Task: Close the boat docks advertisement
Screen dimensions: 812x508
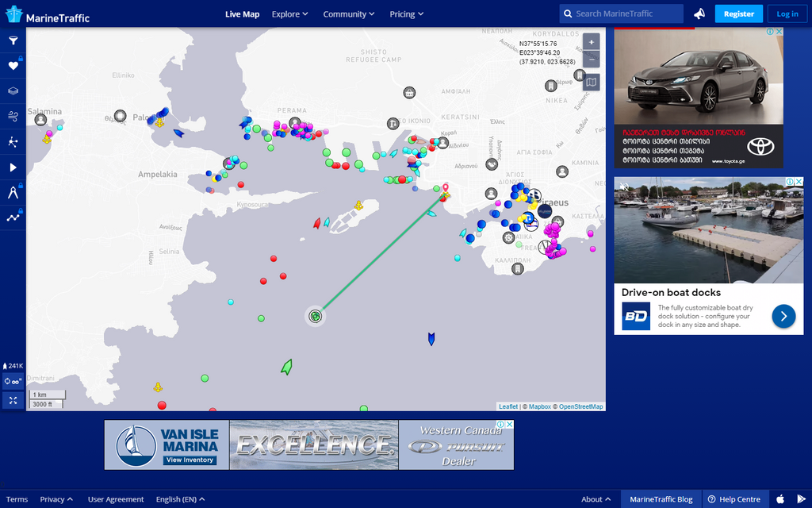Action: click(799, 182)
